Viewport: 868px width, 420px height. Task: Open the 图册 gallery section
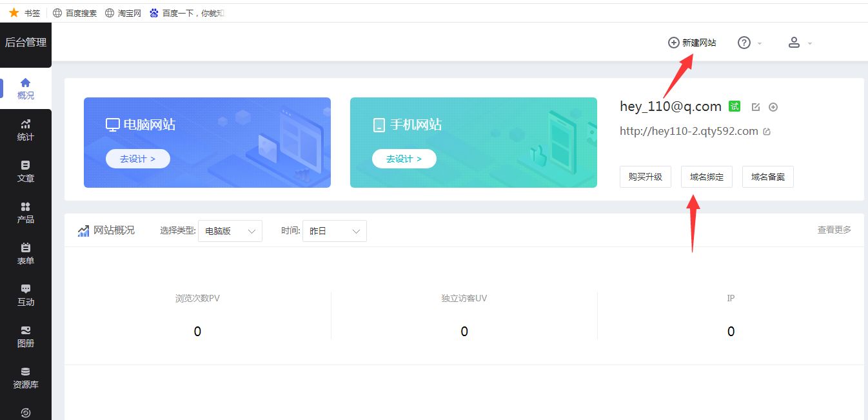26,337
